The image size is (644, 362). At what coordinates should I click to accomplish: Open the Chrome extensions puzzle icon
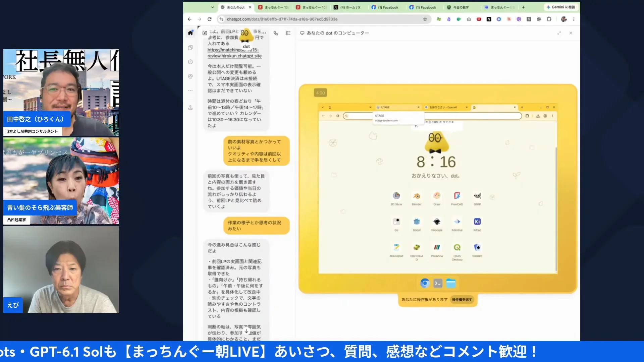[549, 19]
